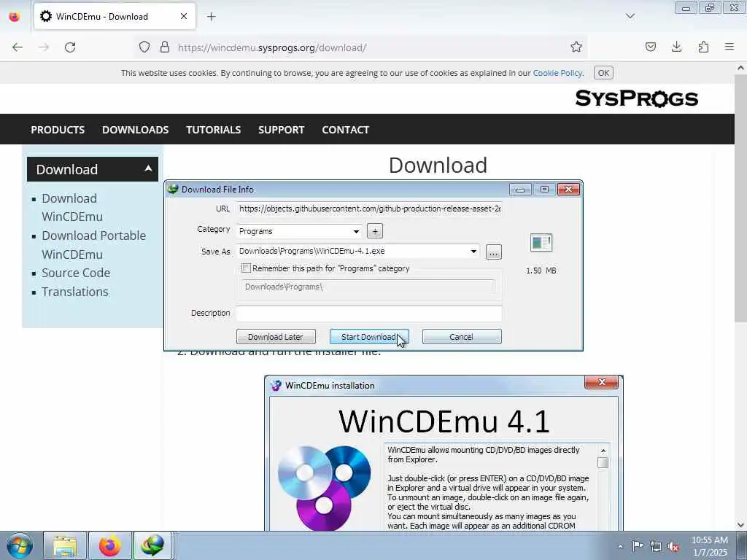
Task: Show hidden tray icons arrow
Action: click(620, 546)
